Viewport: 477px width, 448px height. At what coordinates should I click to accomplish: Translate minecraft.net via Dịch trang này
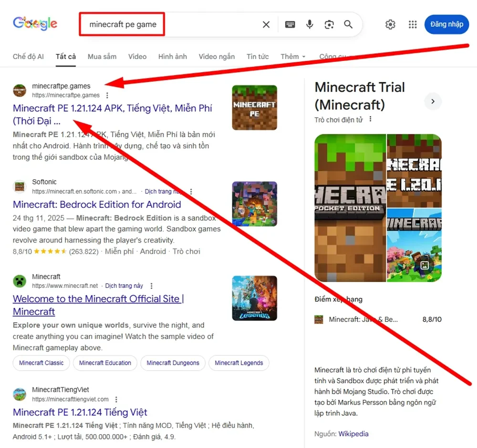pyautogui.click(x=124, y=285)
